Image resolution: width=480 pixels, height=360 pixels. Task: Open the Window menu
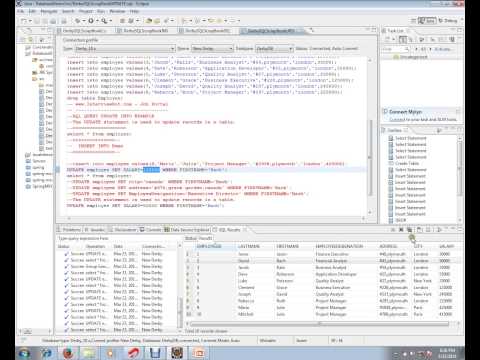tap(117, 11)
